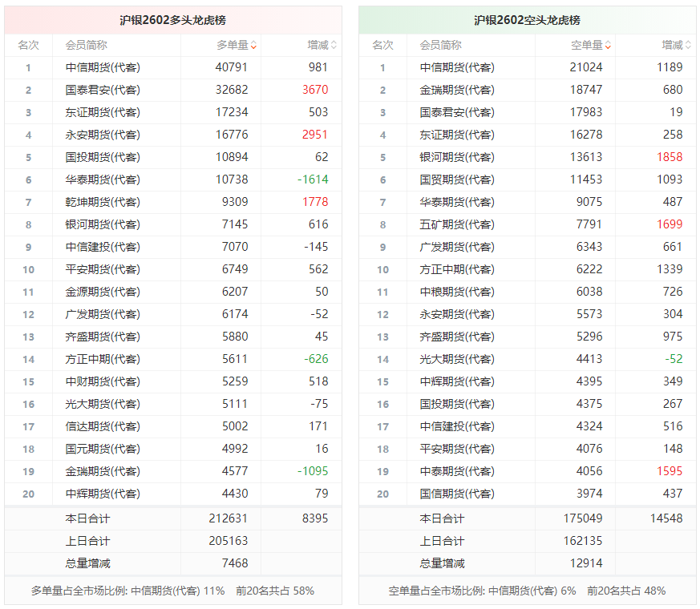Screen dimensions: 700x609
Task: Click short daily change sum 14548
Action: pyautogui.click(x=666, y=518)
